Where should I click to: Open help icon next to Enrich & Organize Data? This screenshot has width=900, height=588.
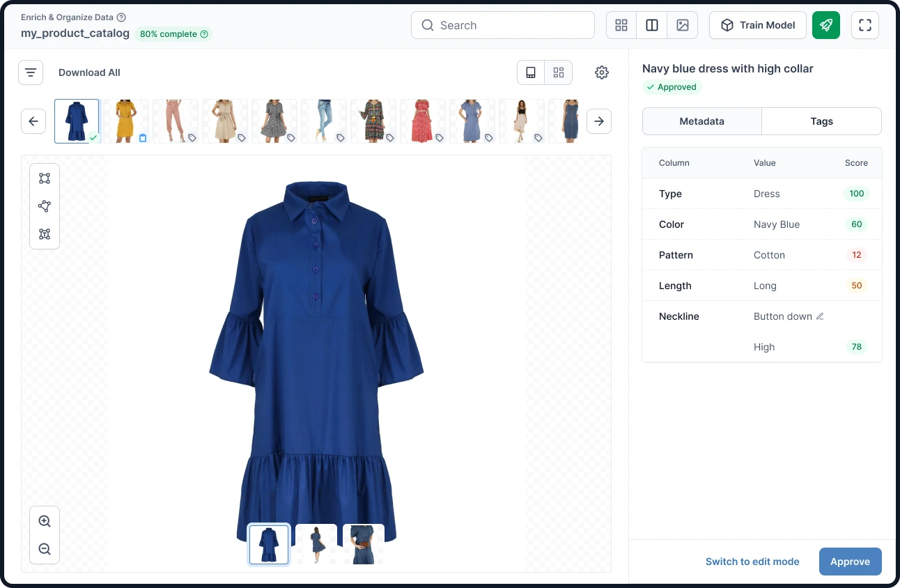tap(122, 17)
